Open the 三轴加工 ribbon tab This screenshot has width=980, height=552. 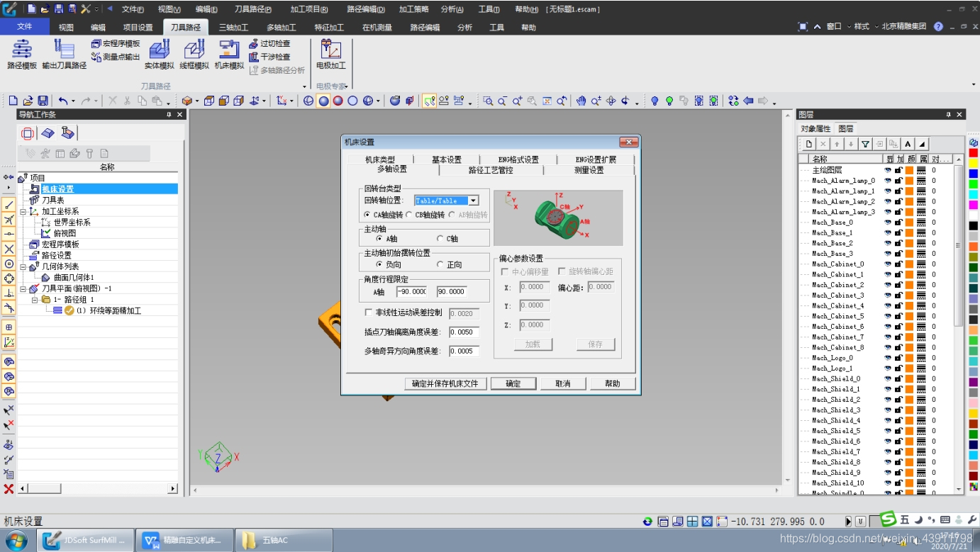tap(233, 28)
